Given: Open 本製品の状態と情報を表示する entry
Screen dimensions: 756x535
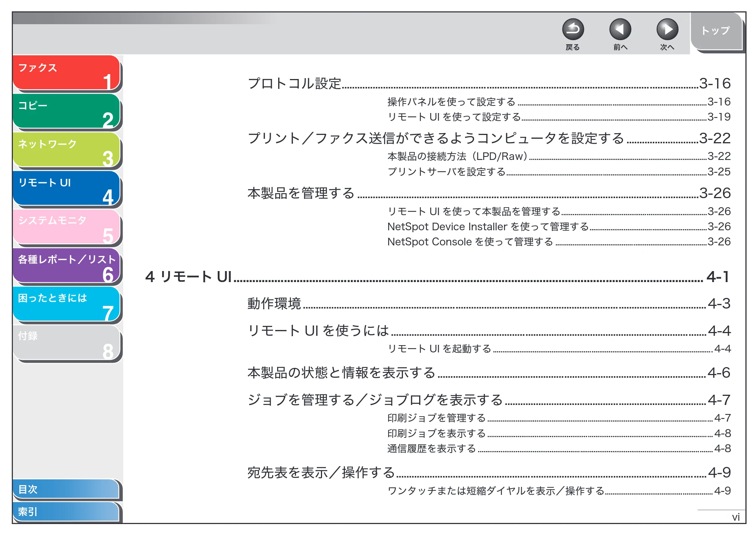Looking at the screenshot, I should (489, 373).
